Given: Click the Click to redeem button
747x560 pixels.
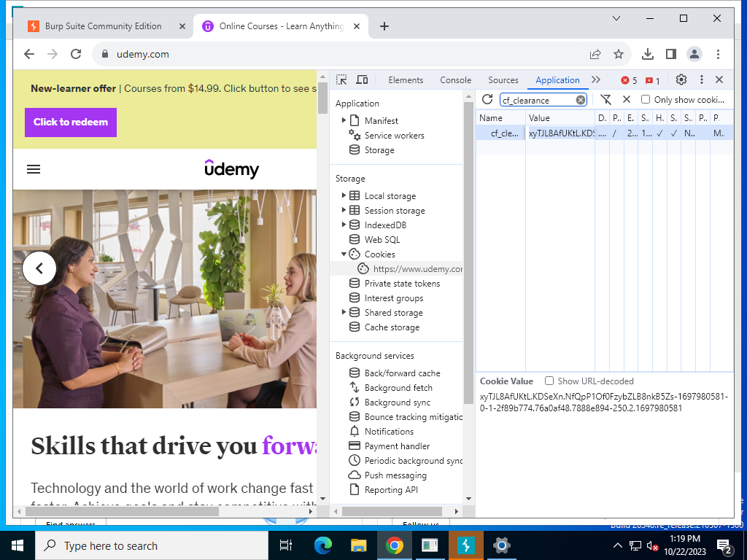Looking at the screenshot, I should [71, 122].
